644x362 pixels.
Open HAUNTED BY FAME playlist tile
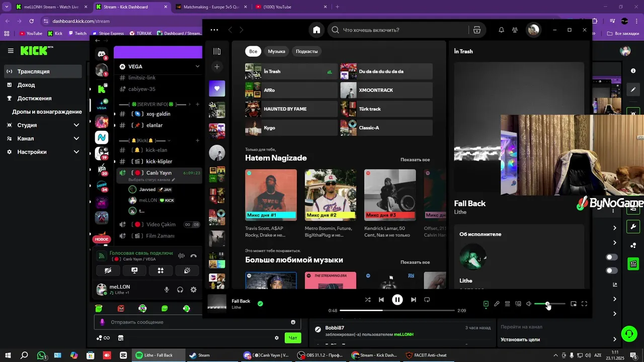pos(291,109)
